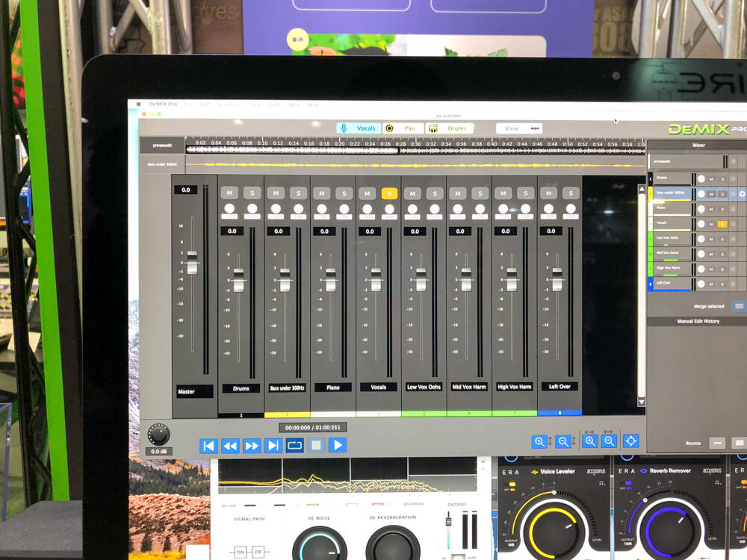Select the Bass under 300Hz channel name label
The width and height of the screenshot is (747, 560).
point(287,388)
